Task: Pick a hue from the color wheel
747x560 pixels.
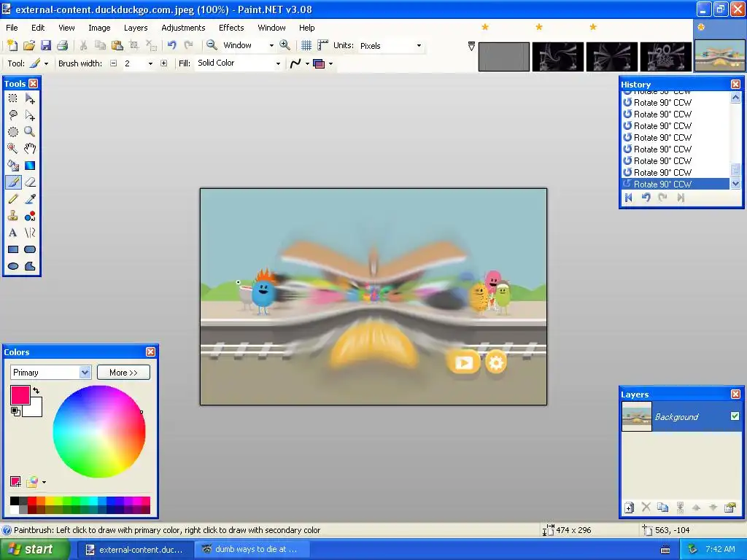Action: point(99,432)
